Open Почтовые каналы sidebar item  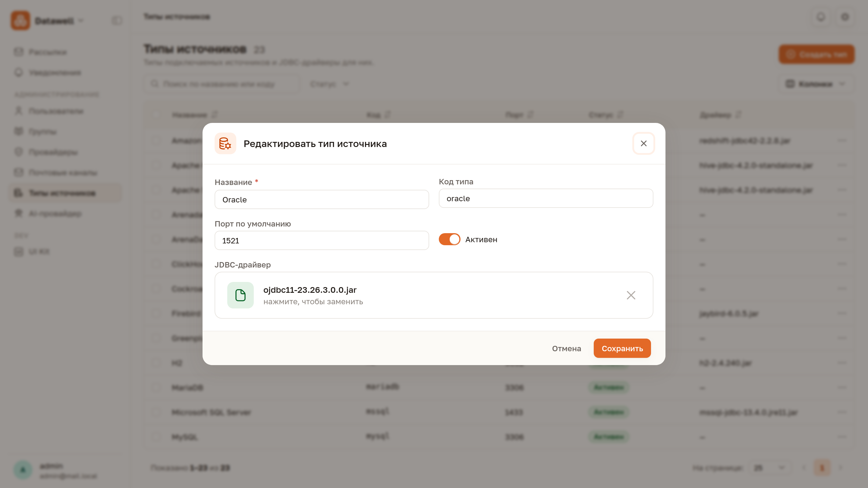click(x=65, y=173)
